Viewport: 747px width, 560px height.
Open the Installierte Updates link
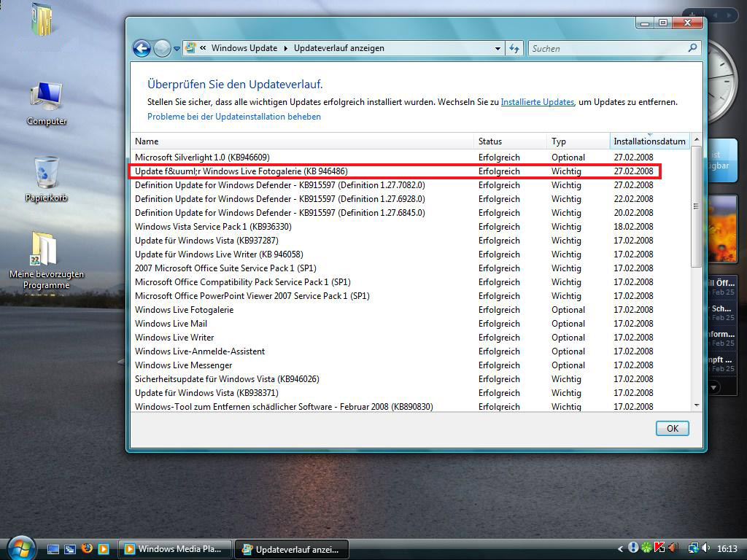tap(538, 102)
